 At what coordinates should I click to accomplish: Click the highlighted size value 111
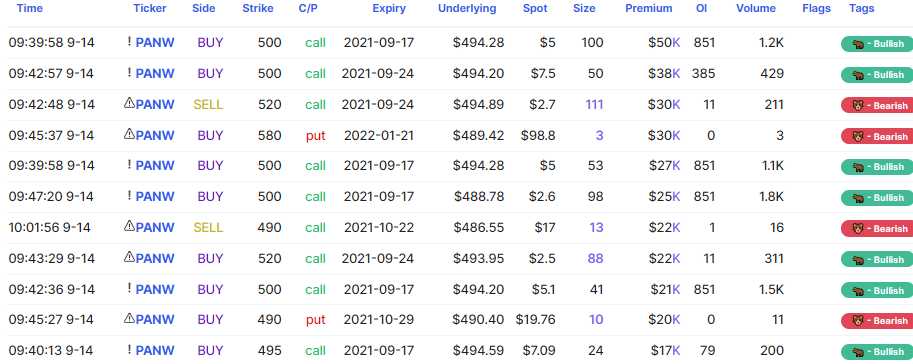coord(594,105)
